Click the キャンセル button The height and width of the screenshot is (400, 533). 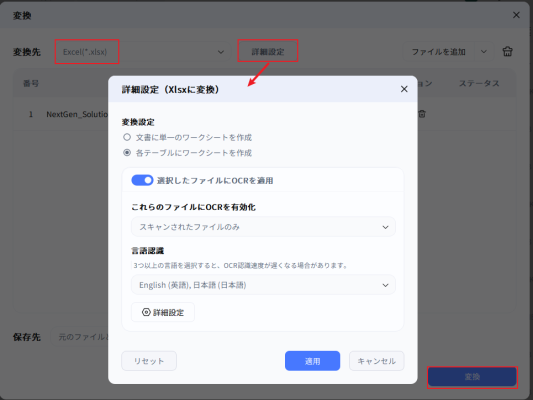[x=377, y=361]
